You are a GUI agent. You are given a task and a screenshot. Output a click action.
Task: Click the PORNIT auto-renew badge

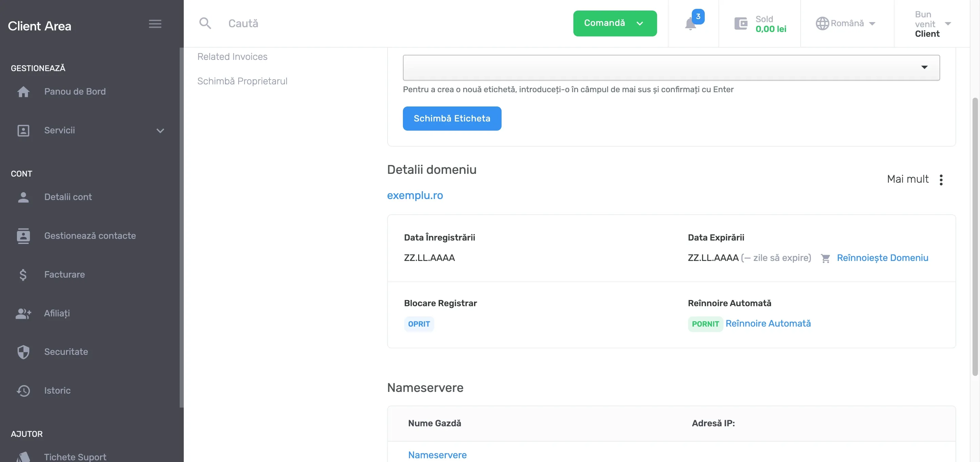pyautogui.click(x=705, y=324)
